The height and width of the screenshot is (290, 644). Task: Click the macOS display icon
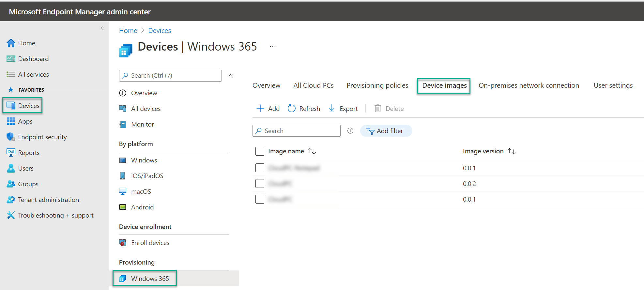123,191
